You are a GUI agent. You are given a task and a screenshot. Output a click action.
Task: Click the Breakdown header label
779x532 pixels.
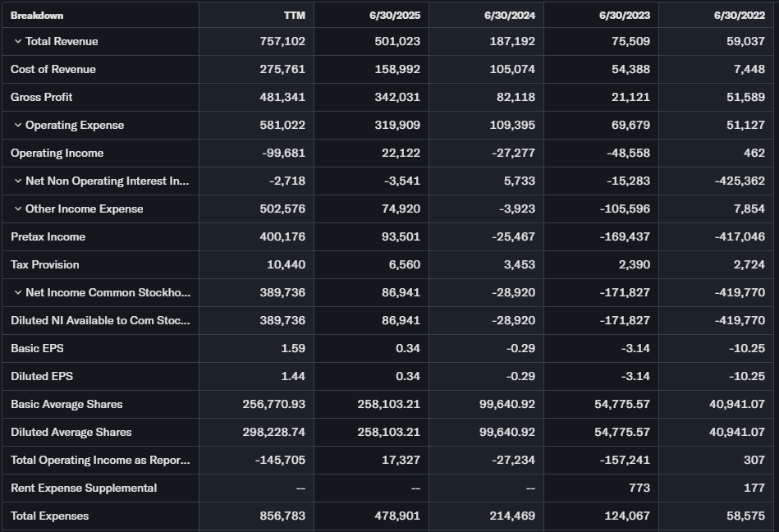tap(37, 16)
